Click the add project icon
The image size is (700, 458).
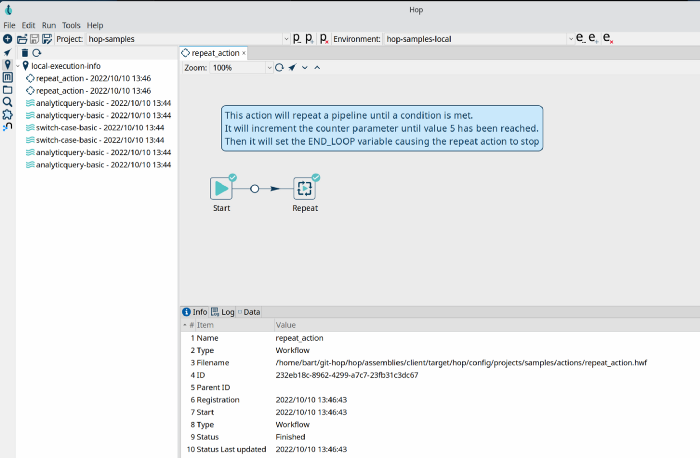309,39
